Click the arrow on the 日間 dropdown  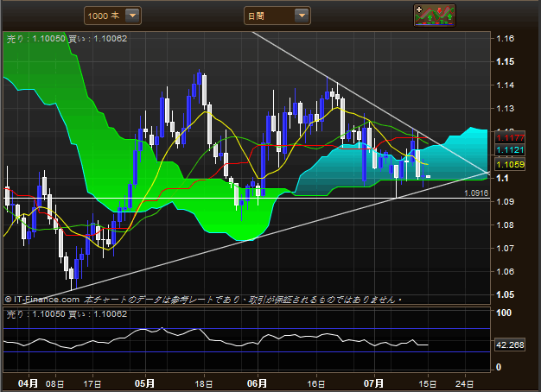302,16
